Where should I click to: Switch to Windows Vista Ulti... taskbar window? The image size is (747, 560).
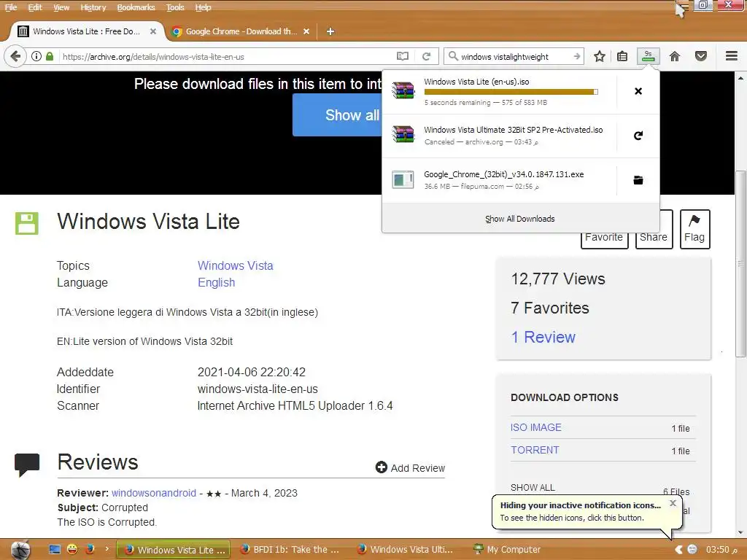[406, 550]
